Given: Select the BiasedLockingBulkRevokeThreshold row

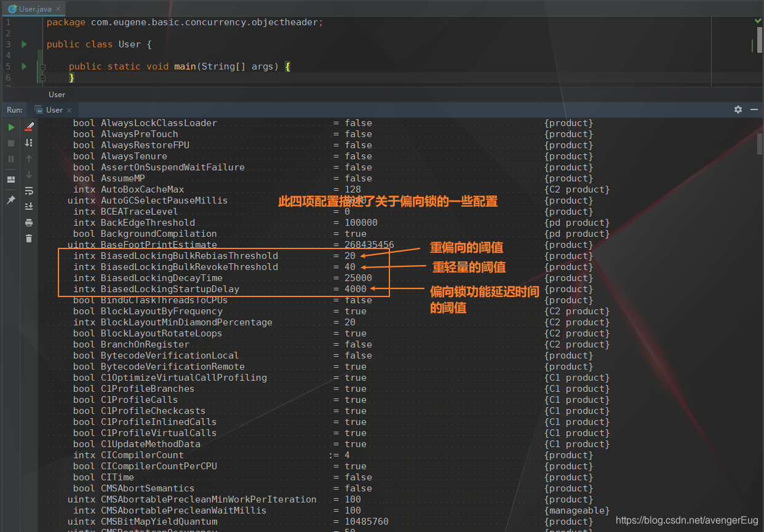Looking at the screenshot, I should 333,267.
